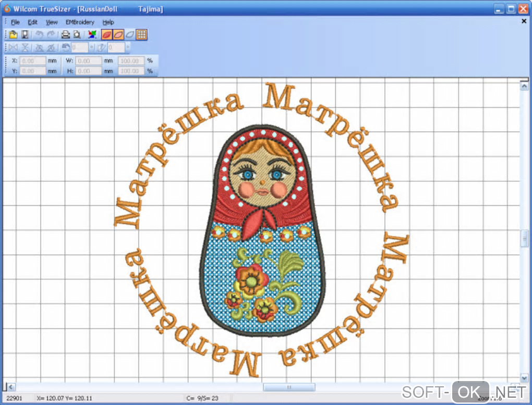532x405 pixels.
Task: Click the Print icon in the toolbar
Action: click(66, 35)
